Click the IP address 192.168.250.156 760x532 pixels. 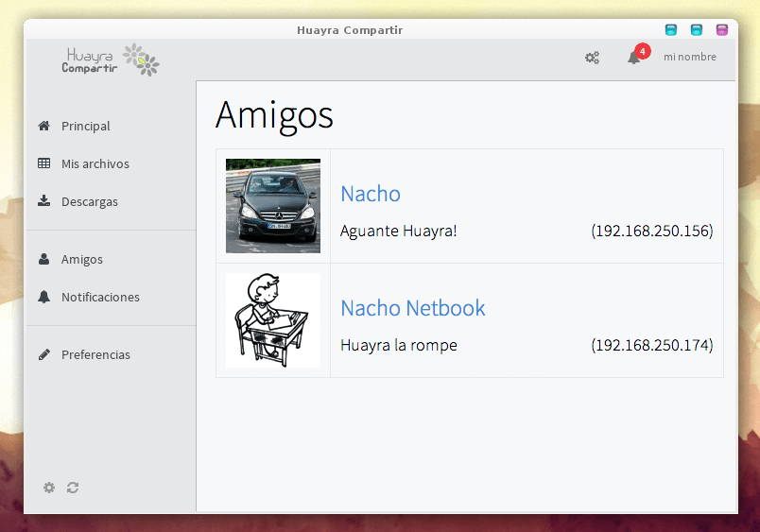click(651, 231)
